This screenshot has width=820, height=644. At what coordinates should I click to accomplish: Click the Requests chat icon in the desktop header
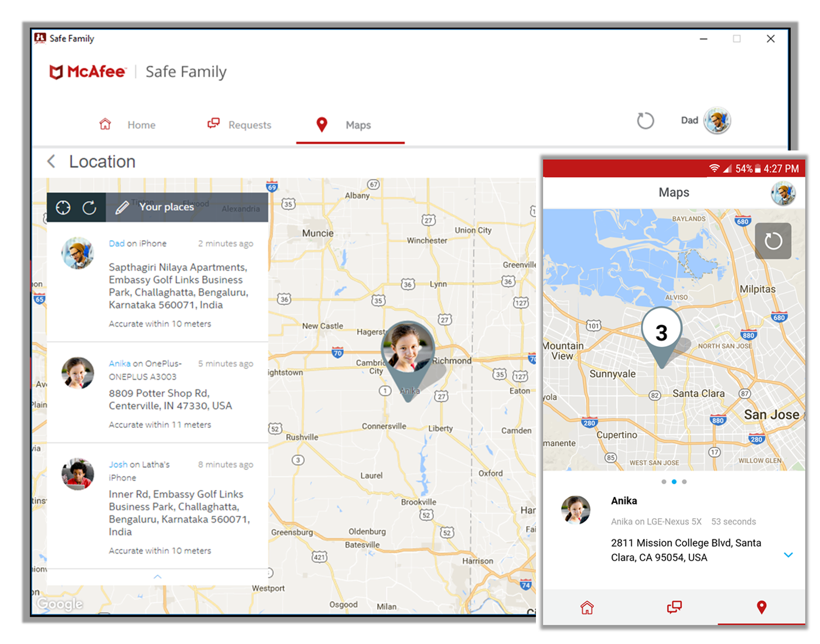[x=214, y=123]
